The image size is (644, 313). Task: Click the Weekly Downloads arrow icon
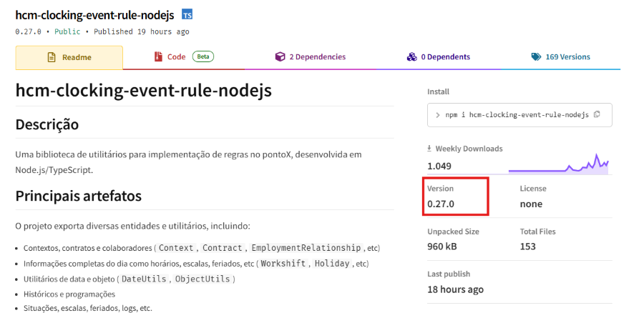[429, 149]
